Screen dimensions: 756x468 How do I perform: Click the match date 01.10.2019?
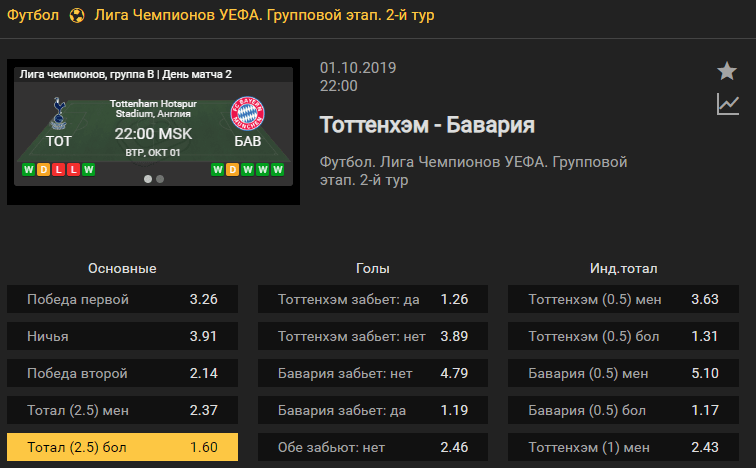pyautogui.click(x=358, y=67)
